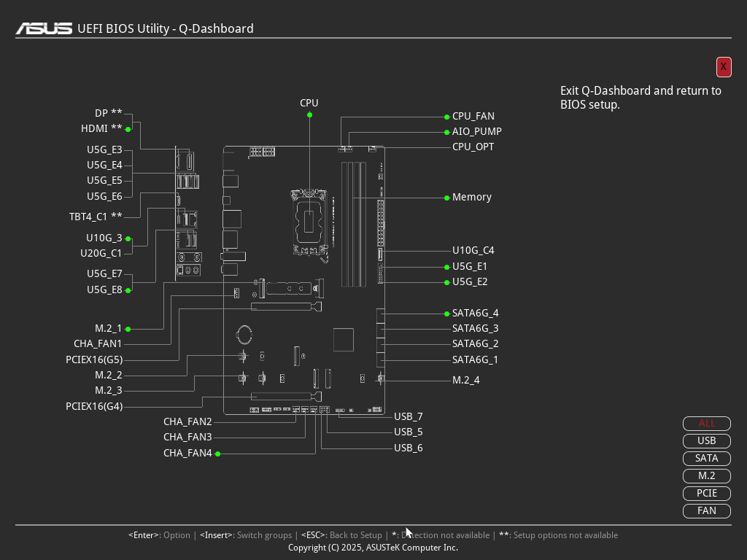This screenshot has width=747, height=560.
Task: Select the CHA_FAN4 header label
Action: (x=187, y=453)
